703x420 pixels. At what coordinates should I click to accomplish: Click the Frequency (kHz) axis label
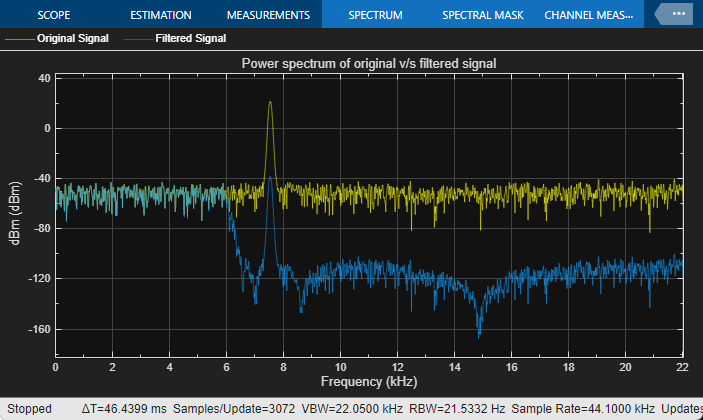click(369, 381)
